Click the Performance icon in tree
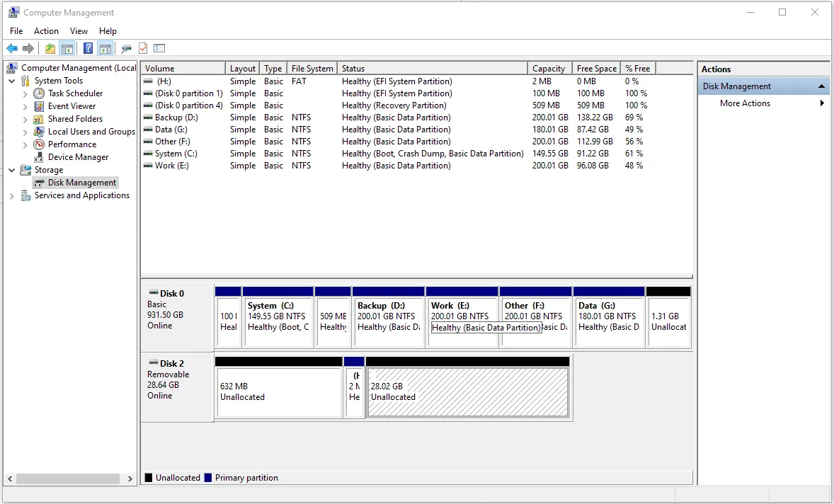The height and width of the screenshot is (504, 834). pos(39,144)
